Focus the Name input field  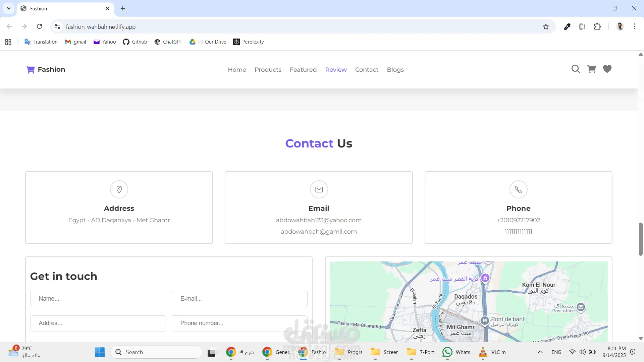[x=98, y=299]
